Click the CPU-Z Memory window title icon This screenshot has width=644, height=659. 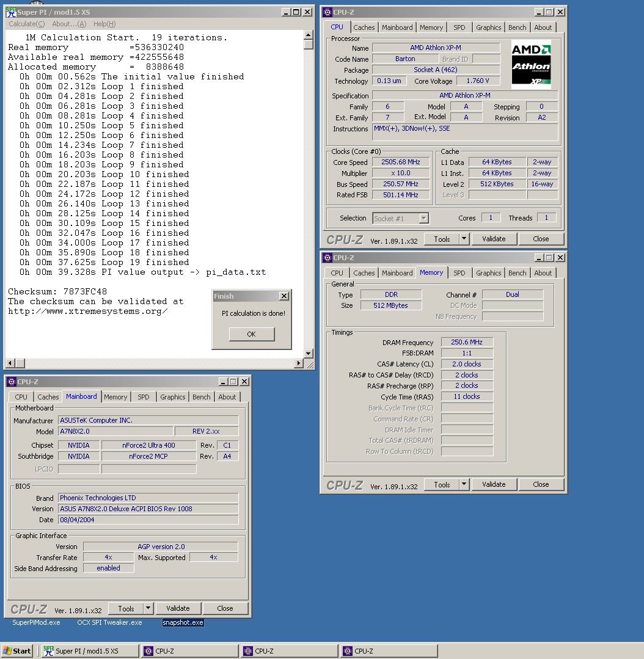[327, 258]
